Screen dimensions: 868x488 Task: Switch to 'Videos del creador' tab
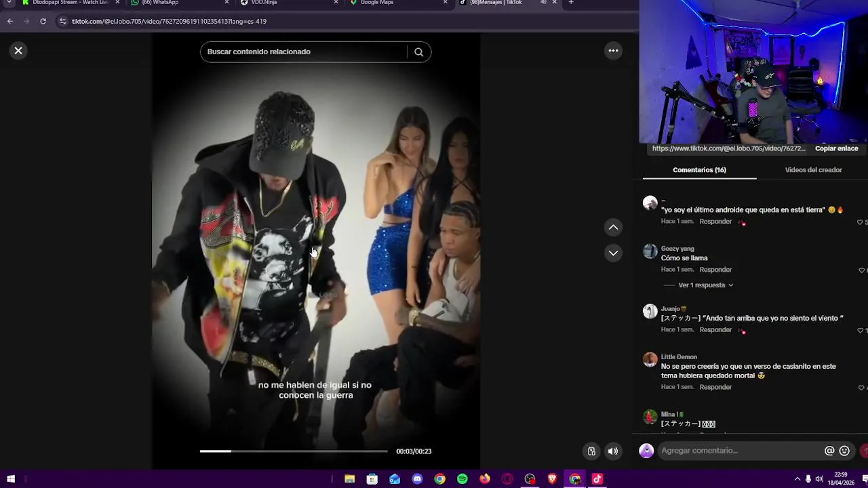click(813, 170)
